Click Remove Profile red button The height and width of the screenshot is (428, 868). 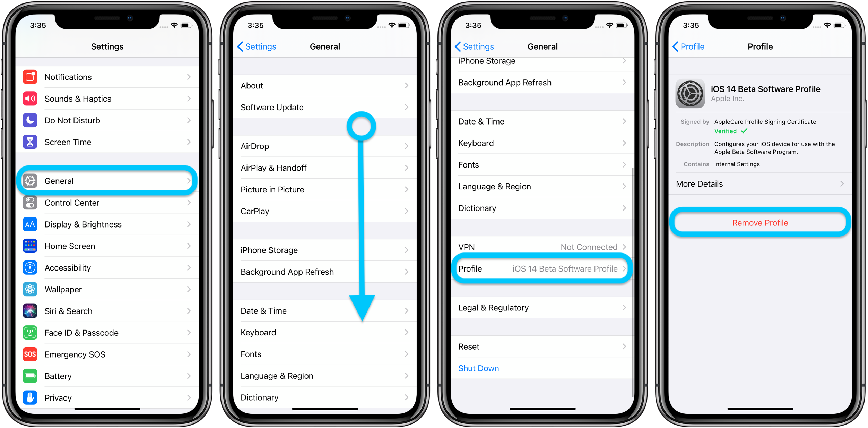(x=759, y=222)
